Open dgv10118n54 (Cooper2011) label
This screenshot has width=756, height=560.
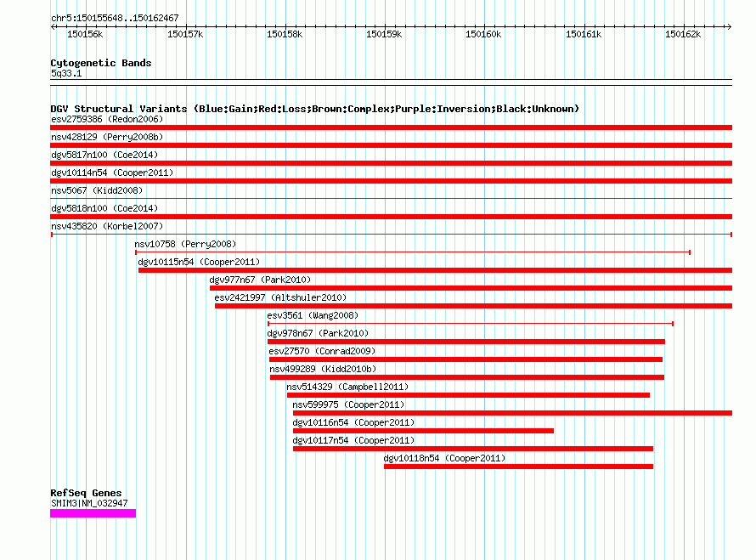click(444, 458)
